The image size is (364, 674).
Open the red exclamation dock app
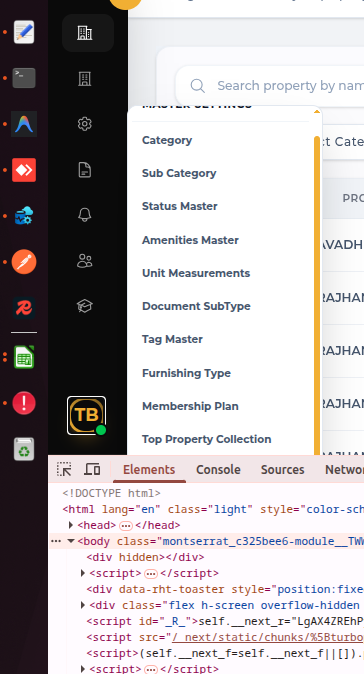pyautogui.click(x=24, y=403)
